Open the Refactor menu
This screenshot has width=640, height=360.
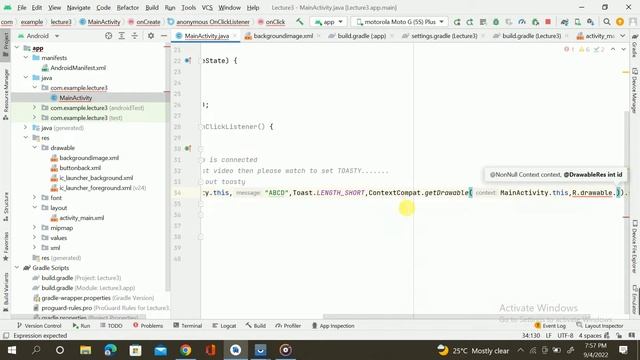128,7
